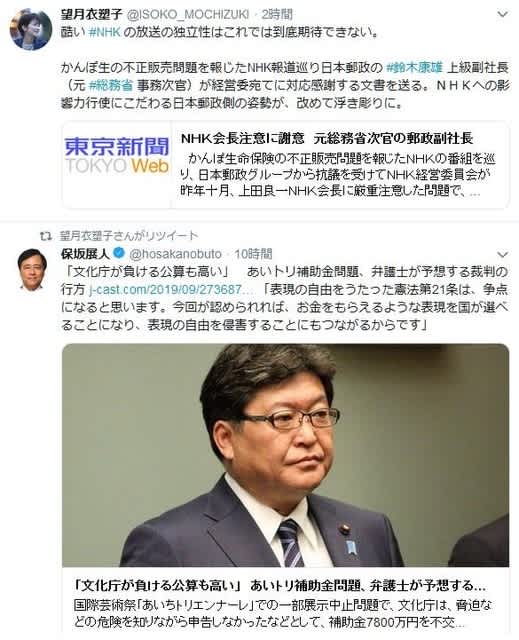The height and width of the screenshot is (640, 519).
Task: Expand the chevron menu on 保坂展人's tweet
Action: [503, 255]
